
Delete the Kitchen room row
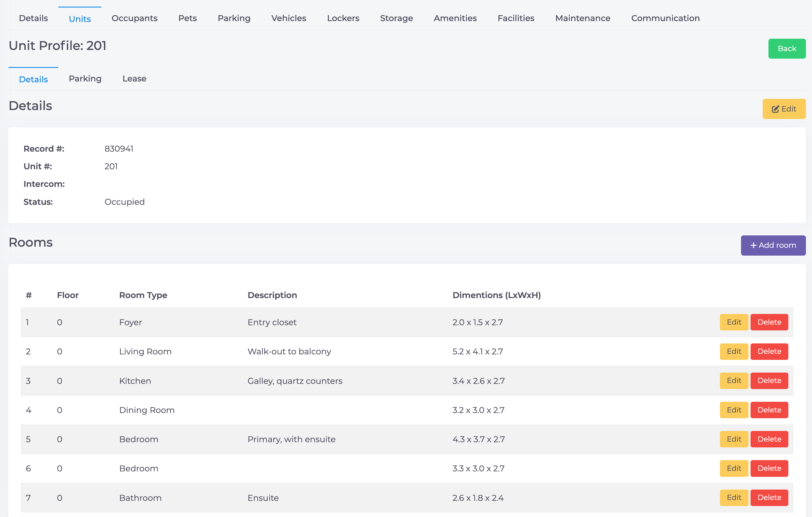click(769, 381)
